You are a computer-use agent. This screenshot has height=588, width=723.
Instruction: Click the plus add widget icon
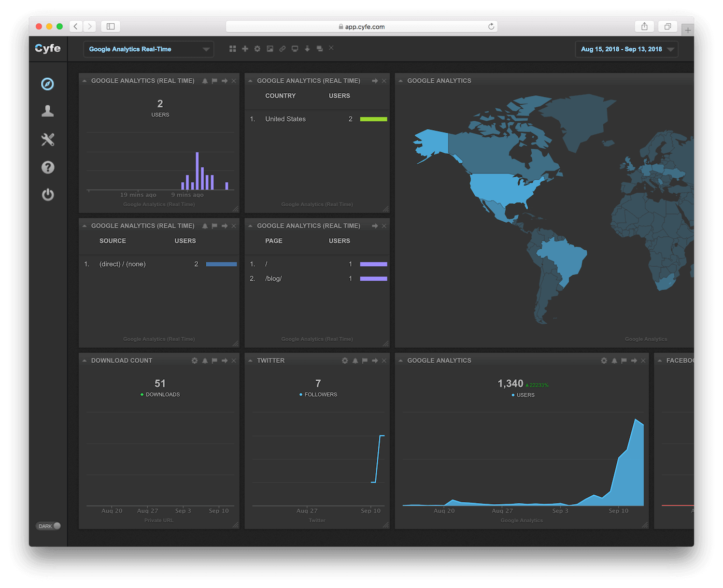click(245, 49)
